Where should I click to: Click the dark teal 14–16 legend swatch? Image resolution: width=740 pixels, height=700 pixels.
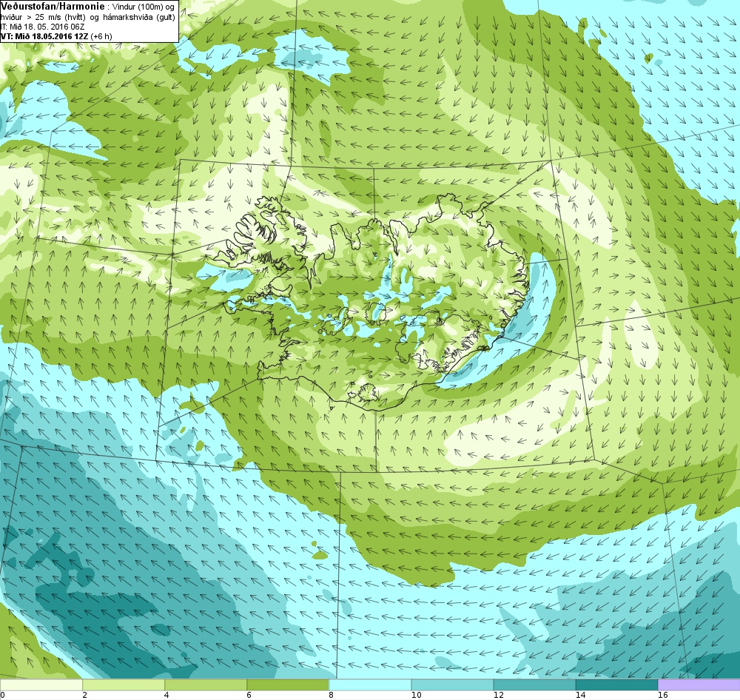(616, 684)
